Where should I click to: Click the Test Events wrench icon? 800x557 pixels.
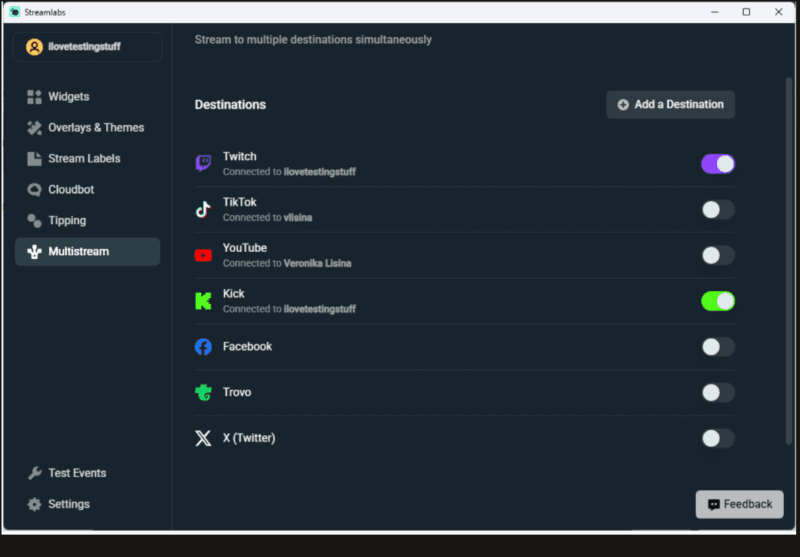(x=34, y=473)
